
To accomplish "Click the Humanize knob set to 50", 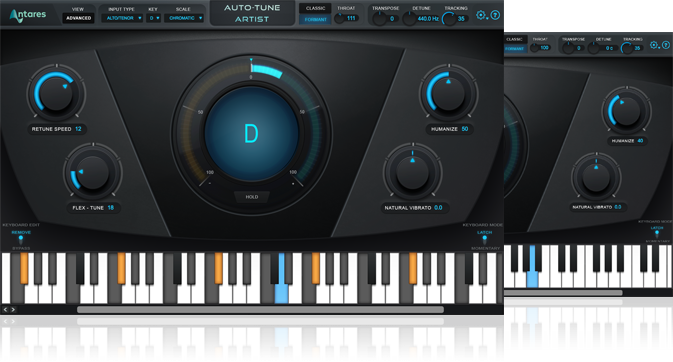I will 449,92.
